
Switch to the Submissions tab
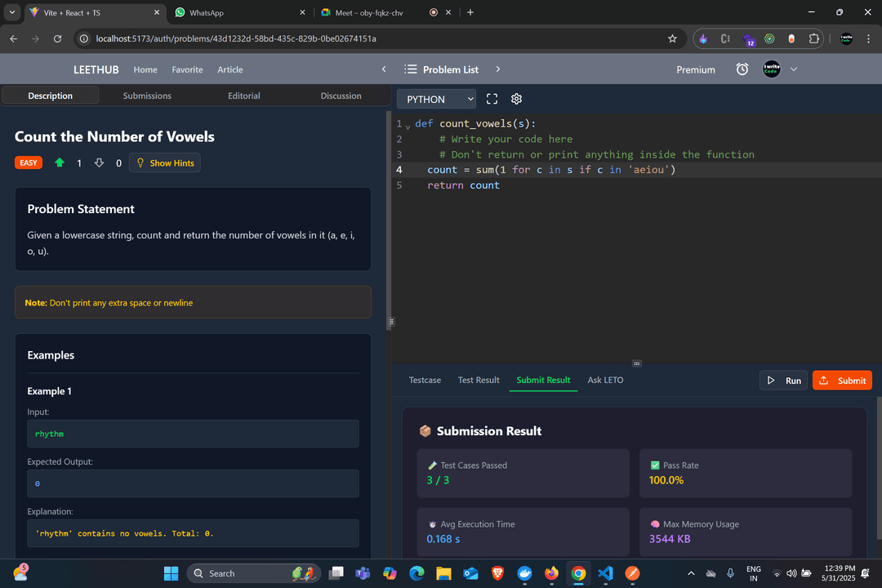[x=147, y=96]
